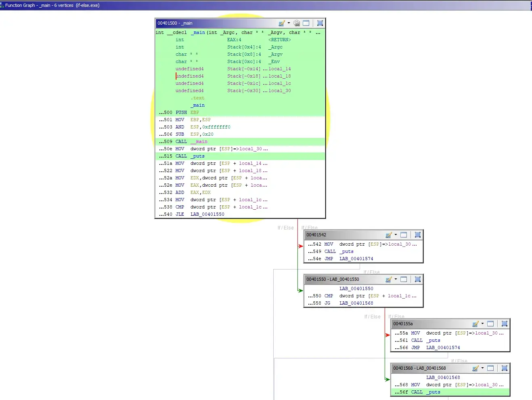This screenshot has width=532, height=400.
Task: Group selected vertices icon in _main header
Action: pos(320,23)
